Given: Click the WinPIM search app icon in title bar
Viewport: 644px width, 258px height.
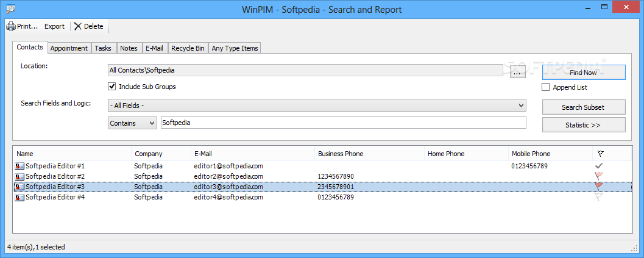Looking at the screenshot, I should click(x=11, y=8).
